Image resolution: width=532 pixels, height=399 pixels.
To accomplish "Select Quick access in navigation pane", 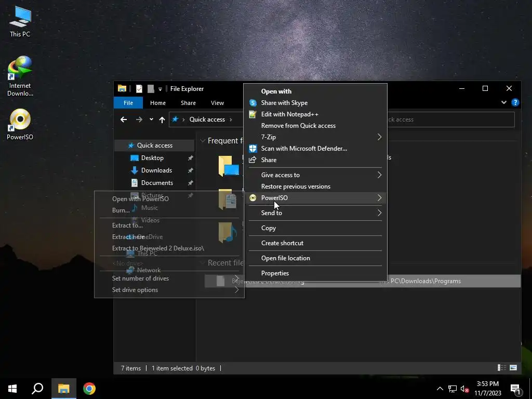I will click(154, 145).
